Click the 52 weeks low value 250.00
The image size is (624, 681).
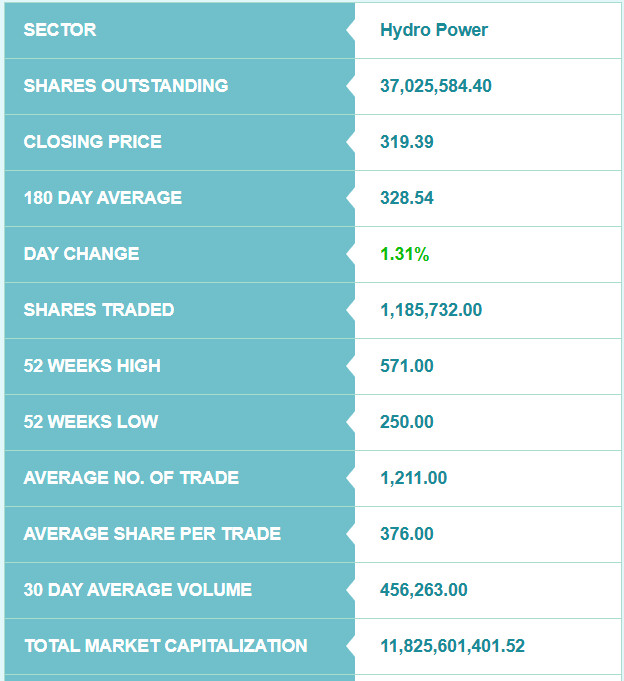[x=407, y=422]
